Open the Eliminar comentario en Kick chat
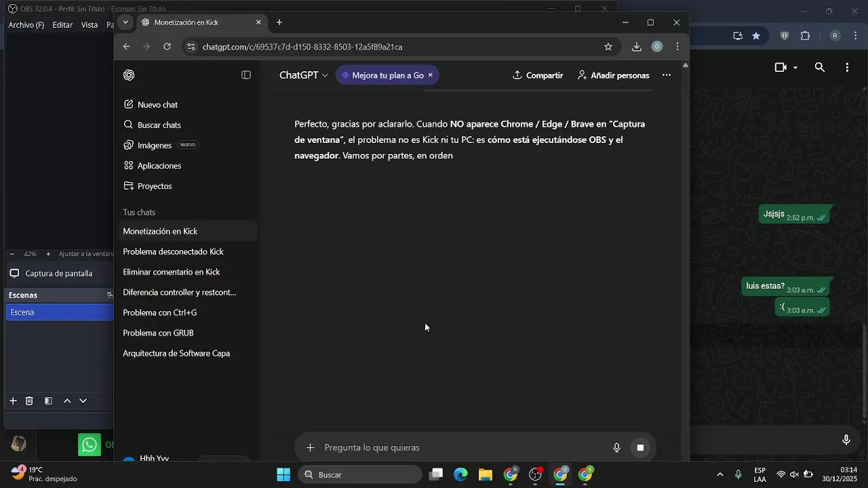This screenshot has height=488, width=868. pyautogui.click(x=188, y=272)
